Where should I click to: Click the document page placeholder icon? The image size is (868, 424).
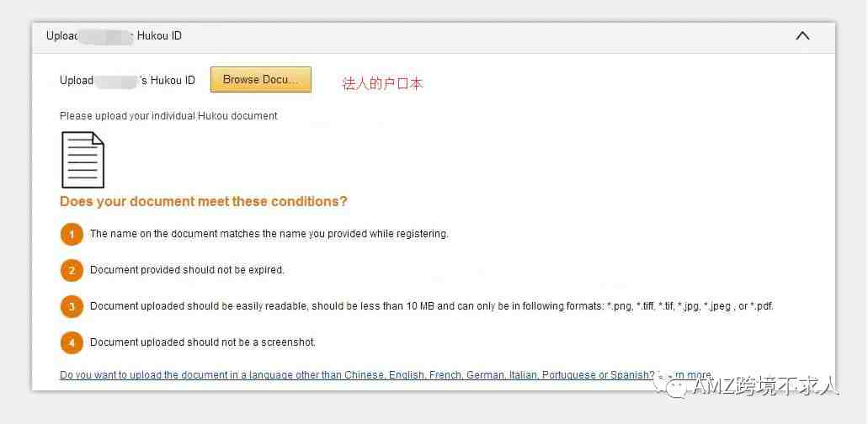click(x=83, y=160)
